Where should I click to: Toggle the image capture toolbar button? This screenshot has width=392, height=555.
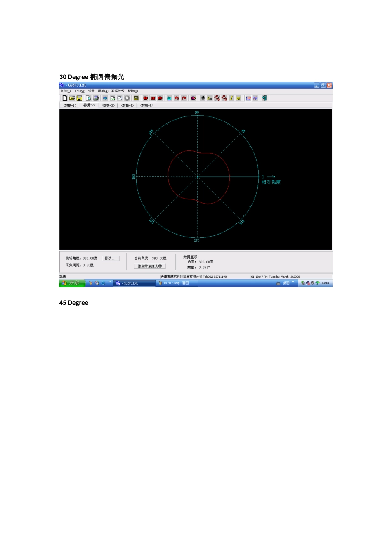136,98
